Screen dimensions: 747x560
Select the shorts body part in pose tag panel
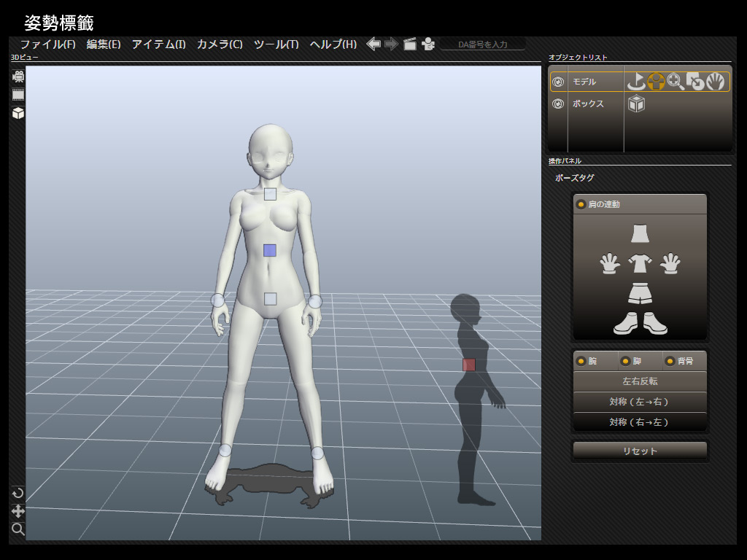point(640,293)
